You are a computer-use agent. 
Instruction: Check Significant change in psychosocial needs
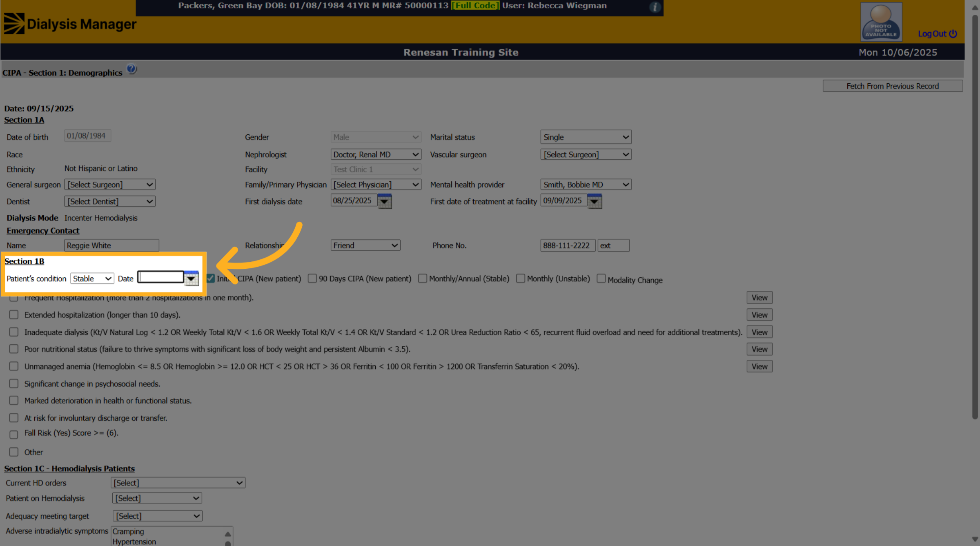pyautogui.click(x=14, y=384)
